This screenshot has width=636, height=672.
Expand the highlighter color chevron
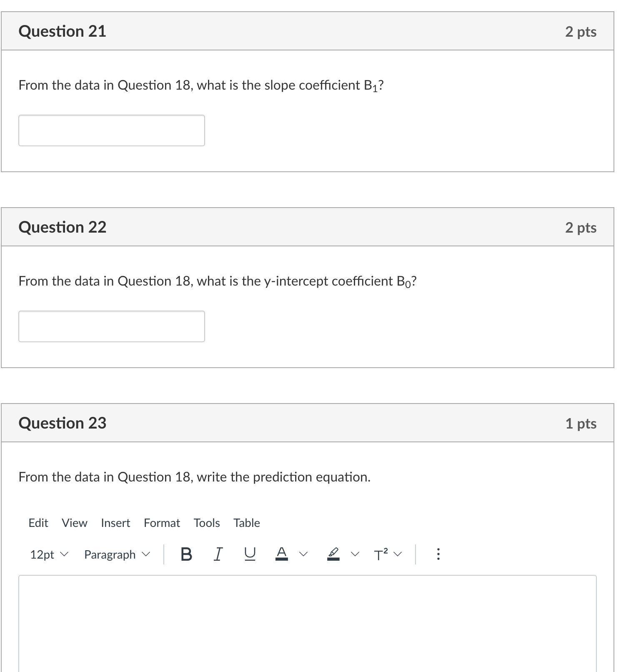(355, 554)
